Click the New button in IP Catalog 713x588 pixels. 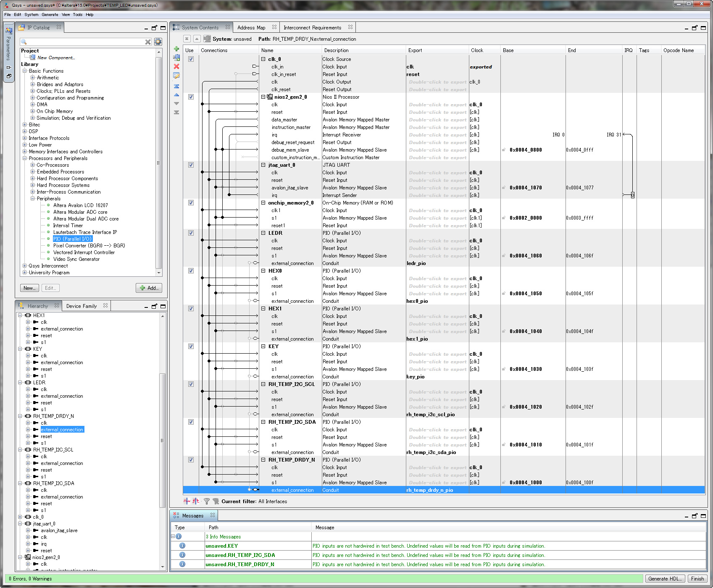29,288
